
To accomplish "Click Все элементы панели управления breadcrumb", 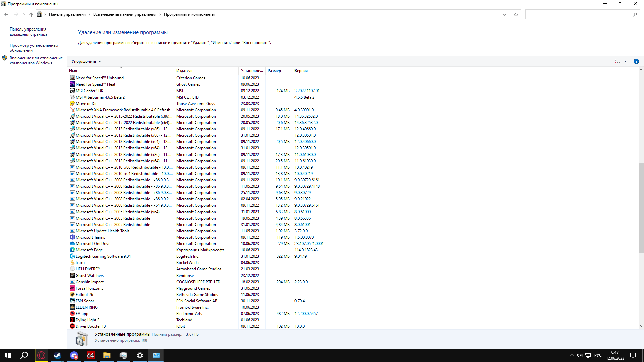I will click(125, 14).
